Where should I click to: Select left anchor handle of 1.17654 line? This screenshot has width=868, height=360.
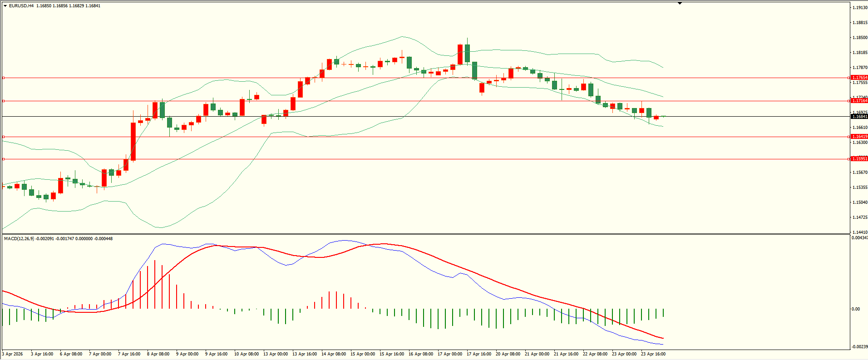tap(4, 78)
